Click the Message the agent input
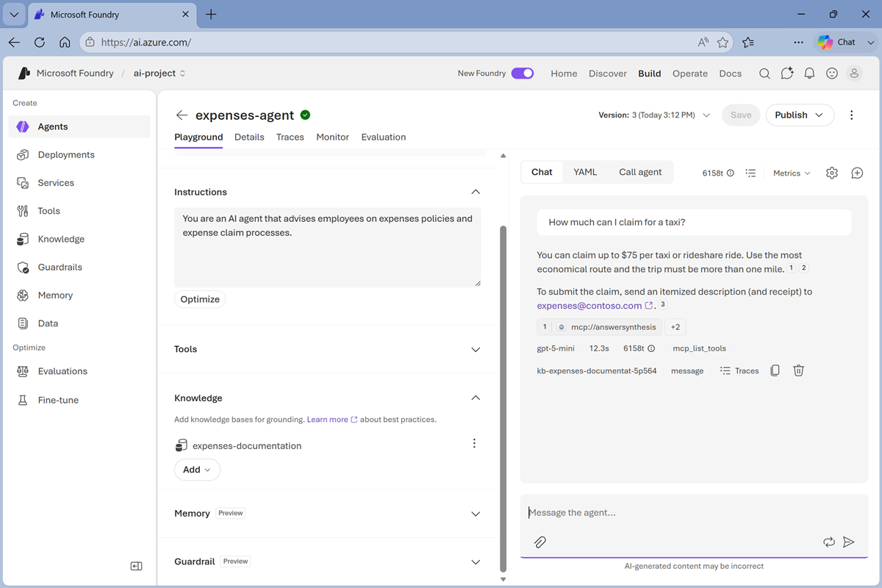The height and width of the screenshot is (588, 882). pyautogui.click(x=694, y=512)
